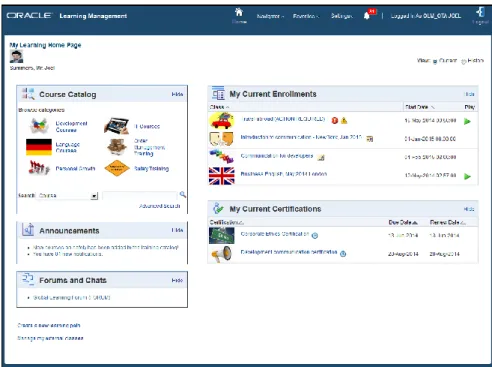Viewport: 492px width, 367px height.
Task: Click the calendar icon beside Introduction to communication
Action: (370, 139)
